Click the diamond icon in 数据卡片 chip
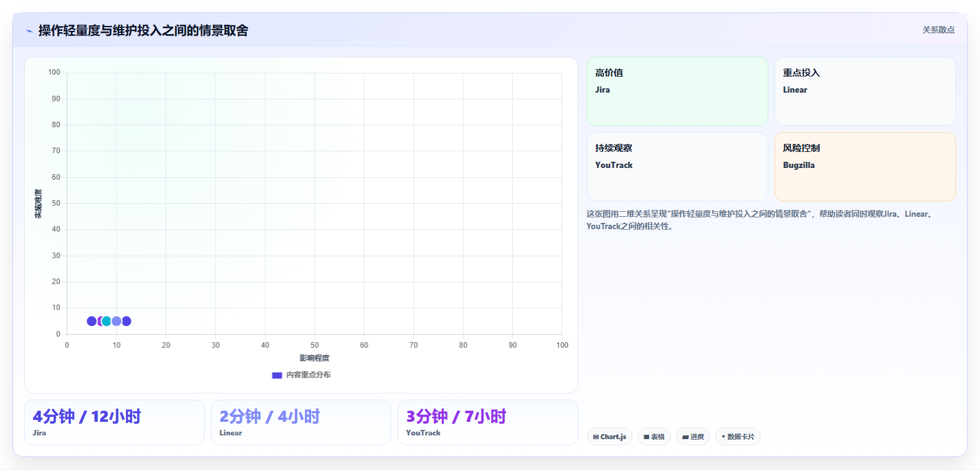Screen dimensions: 980x470 click(x=723, y=437)
